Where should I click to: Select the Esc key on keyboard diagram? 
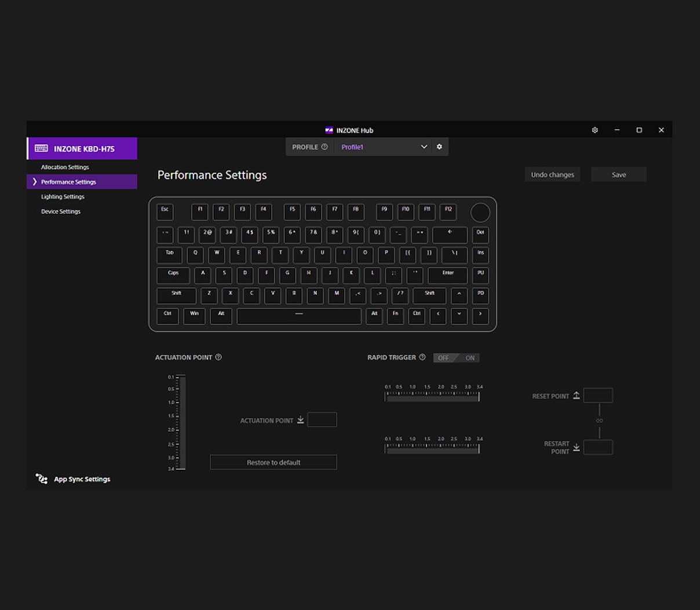[x=165, y=212]
